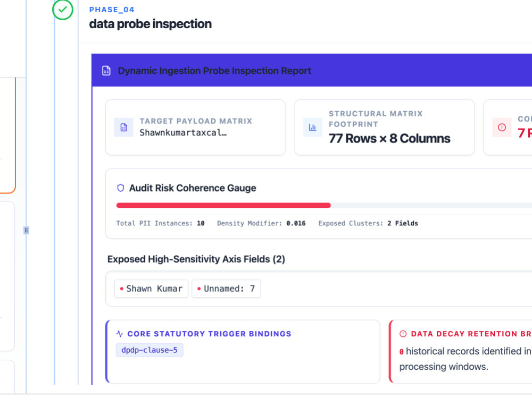The width and height of the screenshot is (532, 398).
Task: Open the dpdp-clause-5 binding tag
Action: [x=149, y=350]
